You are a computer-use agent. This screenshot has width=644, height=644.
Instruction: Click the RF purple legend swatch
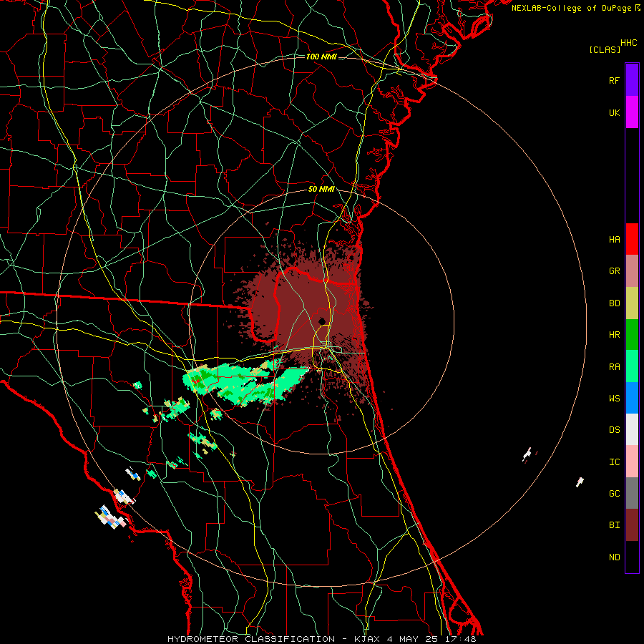[632, 80]
